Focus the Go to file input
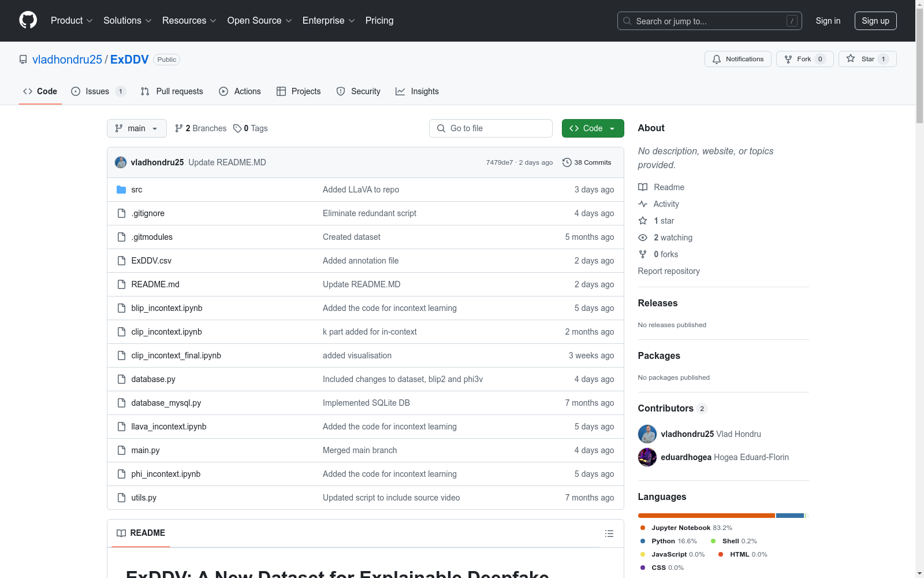Viewport: 924px width, 578px height. [491, 128]
